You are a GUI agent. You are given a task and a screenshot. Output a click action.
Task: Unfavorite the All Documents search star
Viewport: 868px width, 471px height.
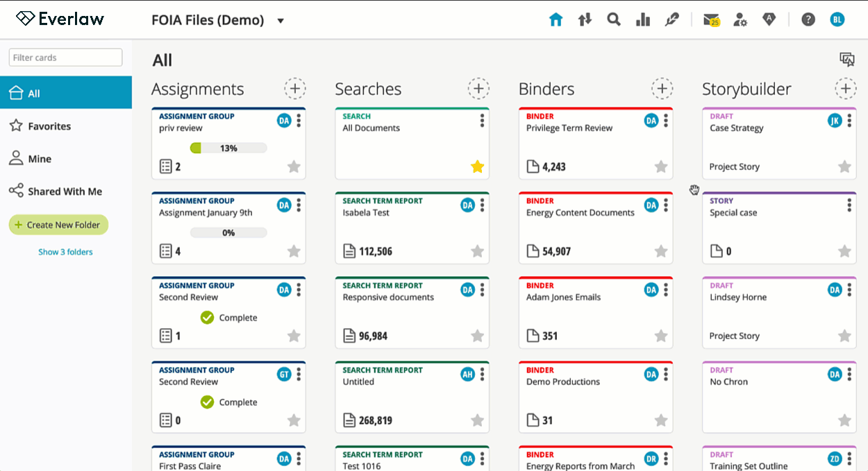(477, 166)
